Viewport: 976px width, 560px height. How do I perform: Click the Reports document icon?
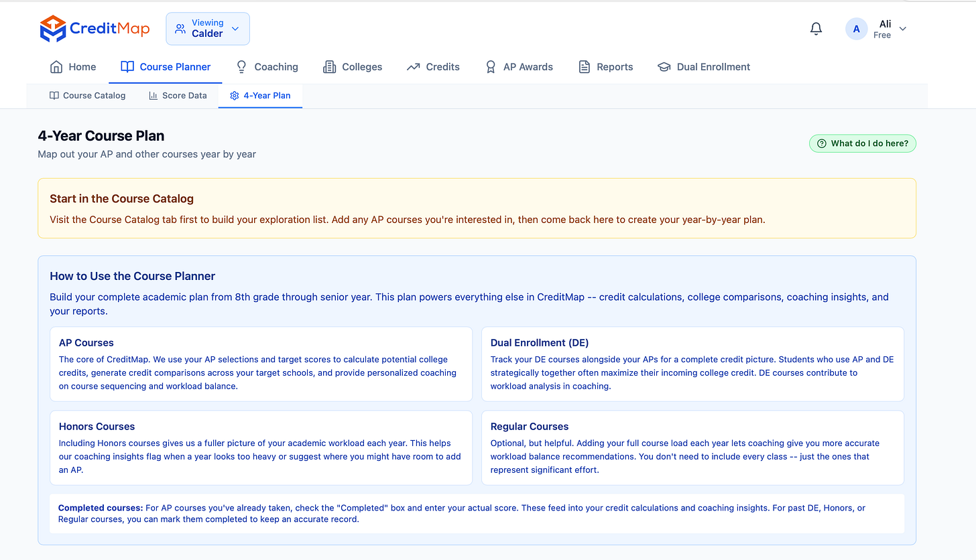point(585,67)
